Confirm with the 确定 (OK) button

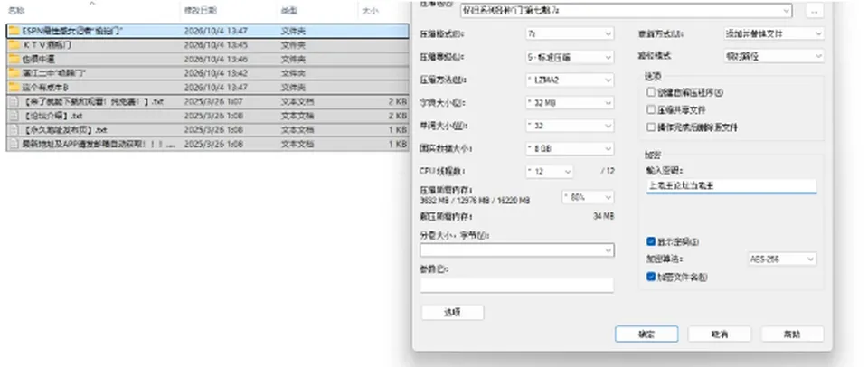pyautogui.click(x=646, y=334)
